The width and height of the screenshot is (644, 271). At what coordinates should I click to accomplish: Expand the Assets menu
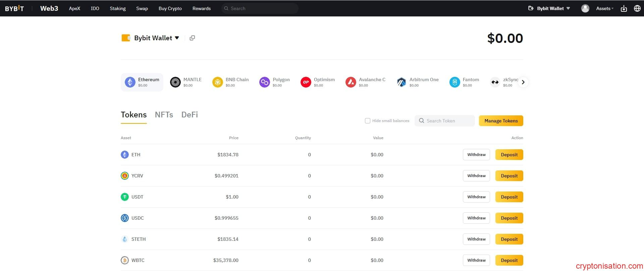604,8
